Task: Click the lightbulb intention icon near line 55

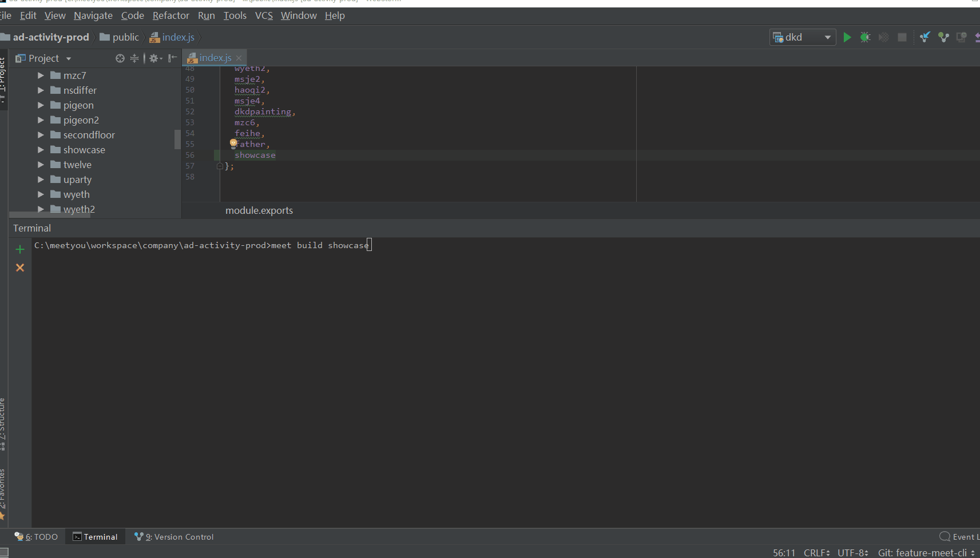Action: [x=233, y=144]
